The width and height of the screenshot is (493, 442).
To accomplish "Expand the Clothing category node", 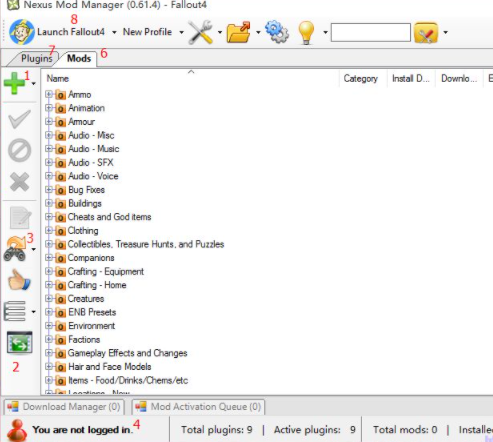I will click(49, 230).
